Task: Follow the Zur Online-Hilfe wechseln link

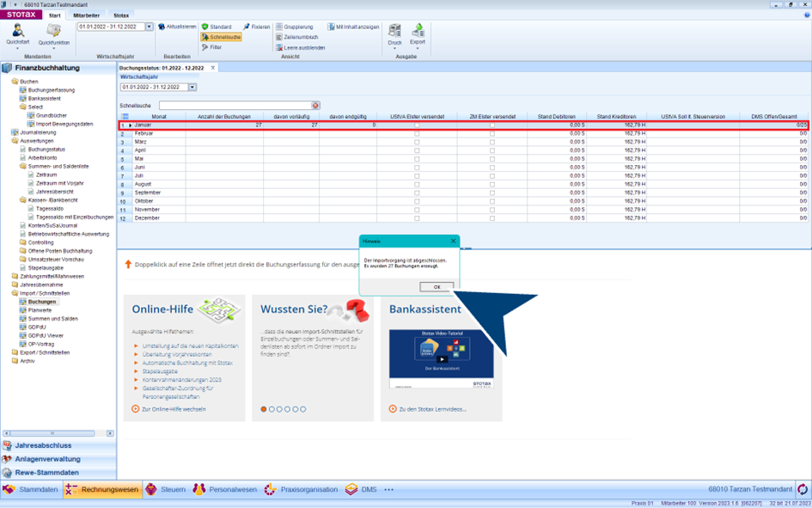Action: coord(173,409)
